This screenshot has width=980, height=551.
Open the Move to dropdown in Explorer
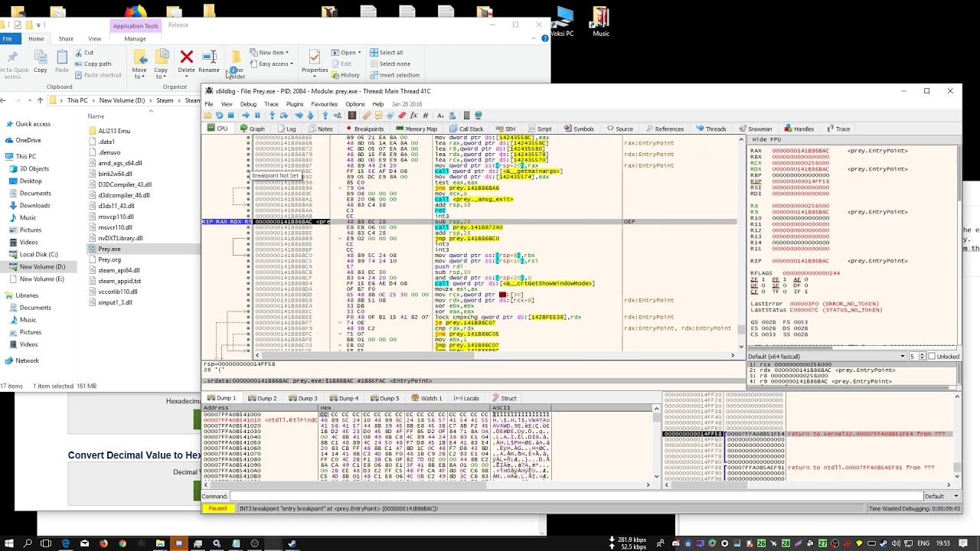[139, 64]
